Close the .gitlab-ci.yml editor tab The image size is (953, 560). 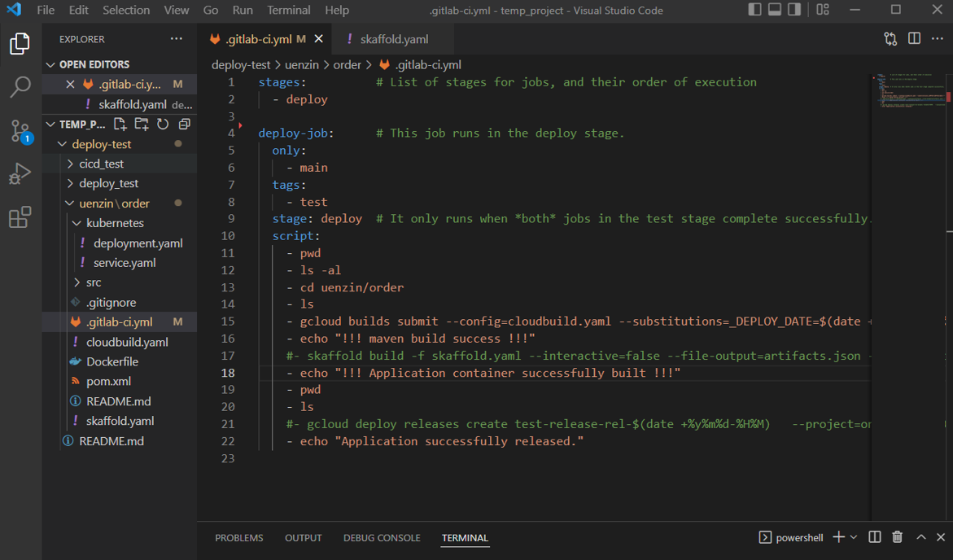point(318,39)
